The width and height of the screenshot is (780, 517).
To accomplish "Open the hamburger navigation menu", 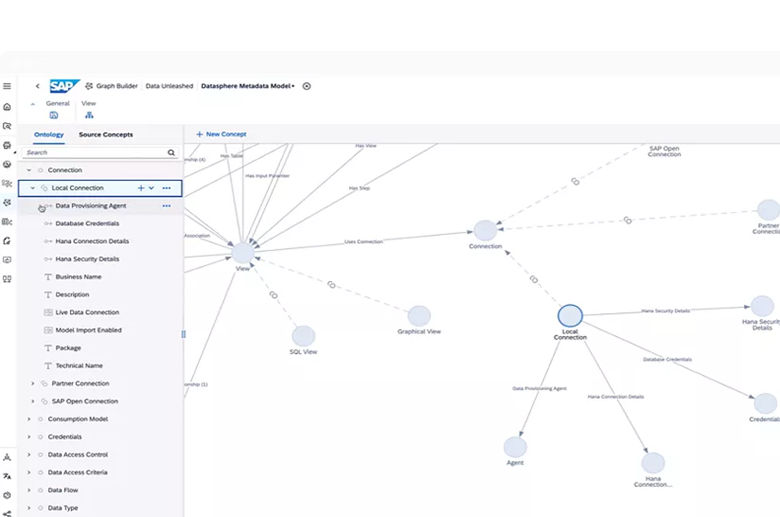I will pyautogui.click(x=7, y=86).
